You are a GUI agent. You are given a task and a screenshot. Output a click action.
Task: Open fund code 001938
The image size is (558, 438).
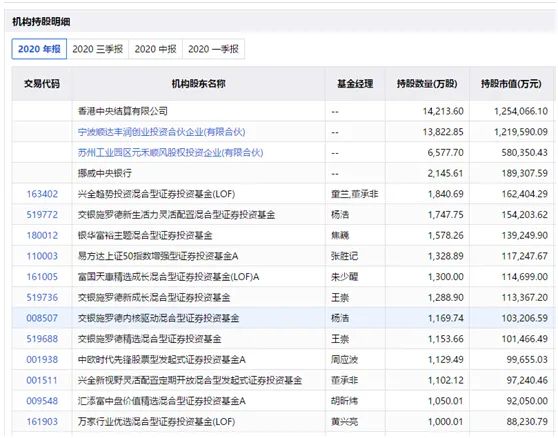point(42,359)
